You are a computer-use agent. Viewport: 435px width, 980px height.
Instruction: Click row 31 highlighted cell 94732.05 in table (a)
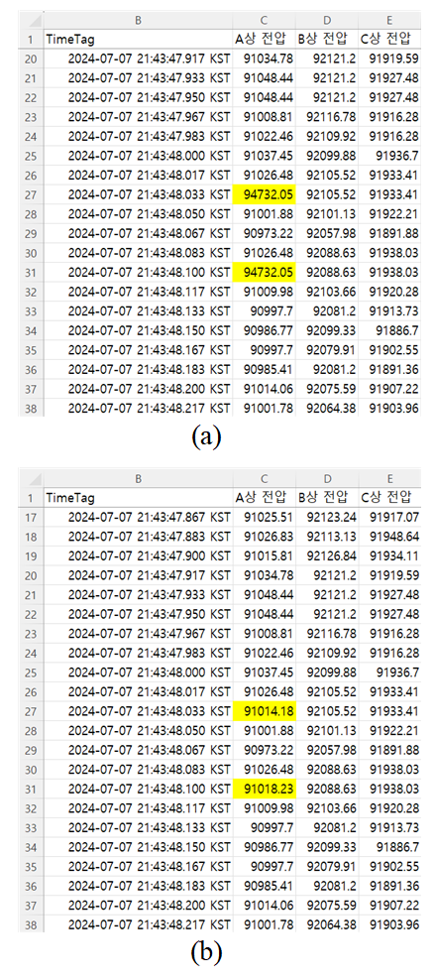(264, 273)
